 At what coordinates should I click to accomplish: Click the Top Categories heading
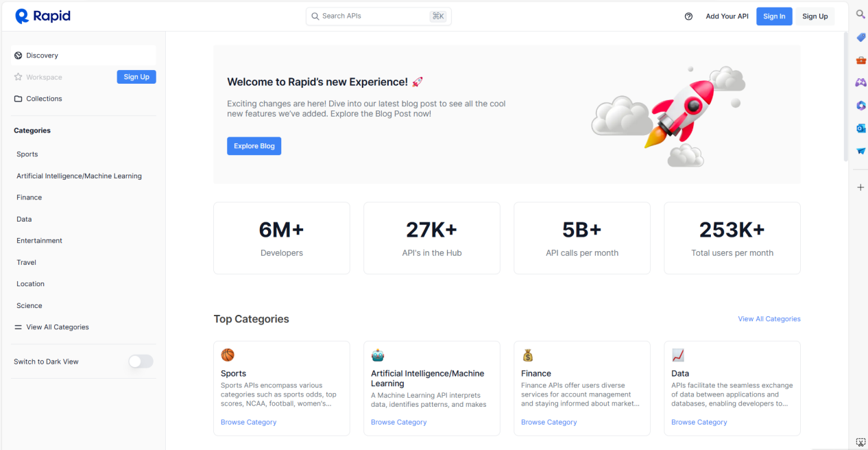tap(252, 319)
